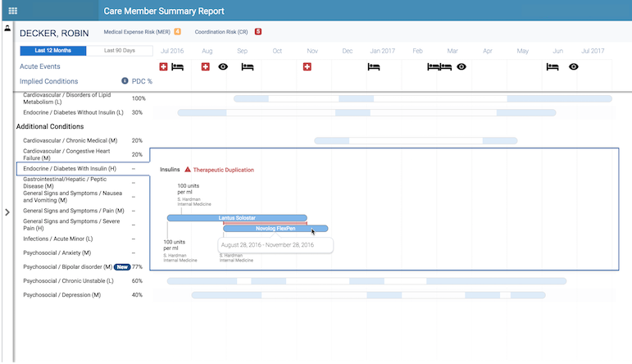
Task: Click the Care Member Summary Report title
Action: tap(164, 11)
